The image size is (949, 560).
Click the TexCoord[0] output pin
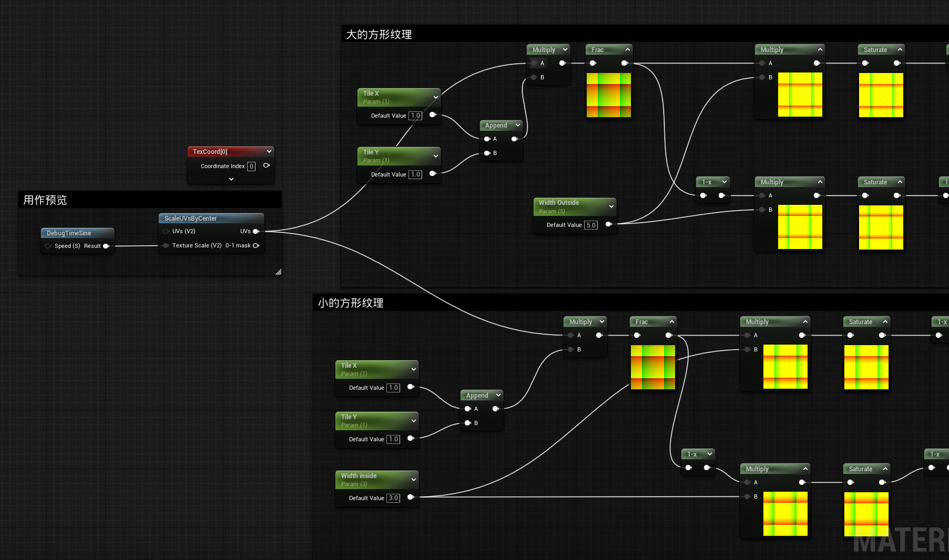(x=267, y=165)
